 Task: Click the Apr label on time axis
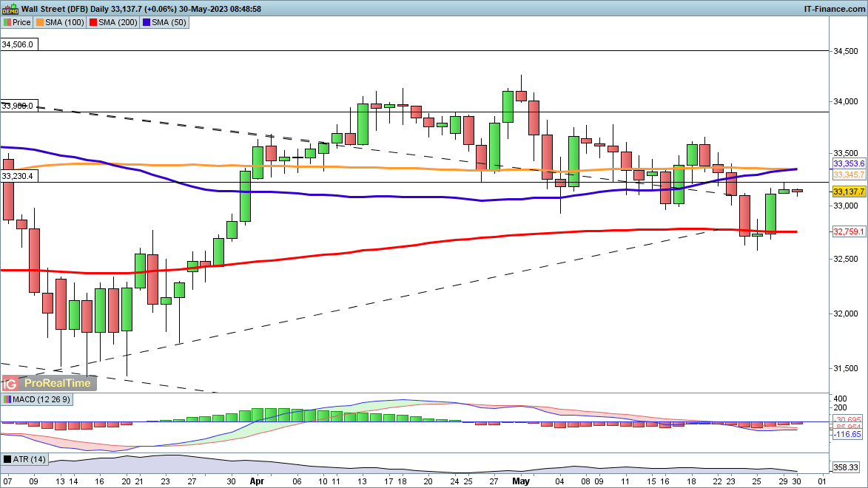257,481
